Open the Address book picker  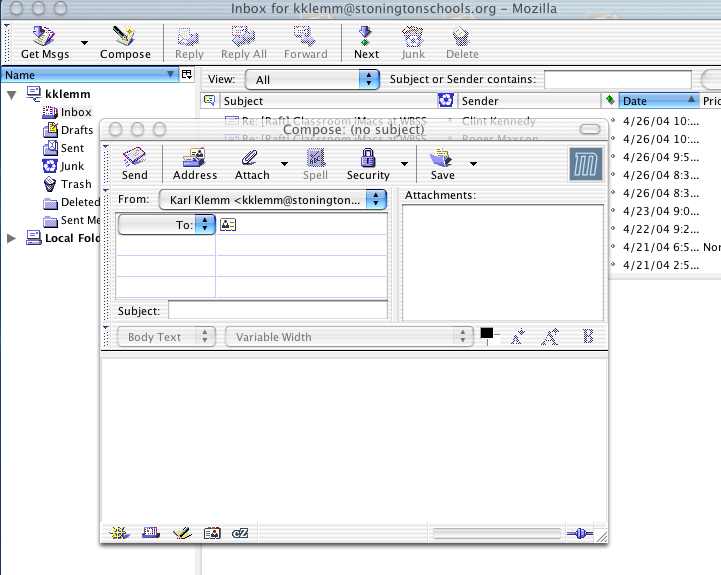tap(194, 163)
